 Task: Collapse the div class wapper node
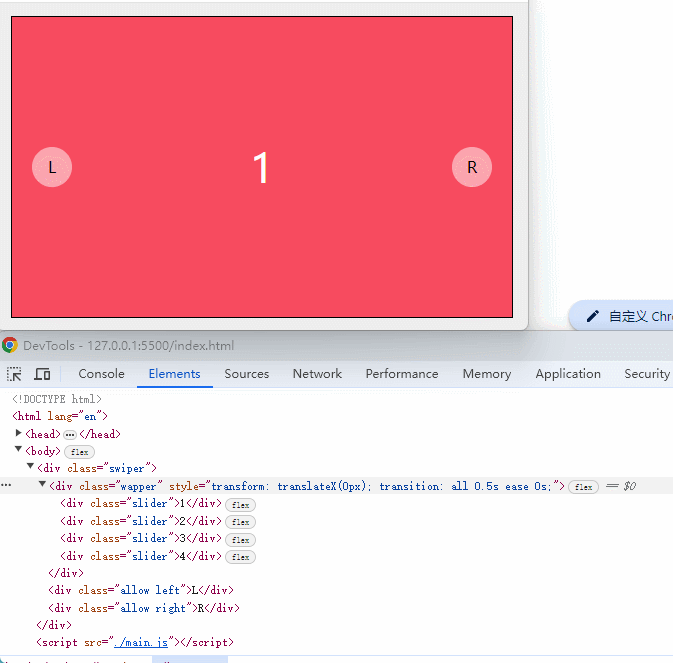click(x=42, y=484)
